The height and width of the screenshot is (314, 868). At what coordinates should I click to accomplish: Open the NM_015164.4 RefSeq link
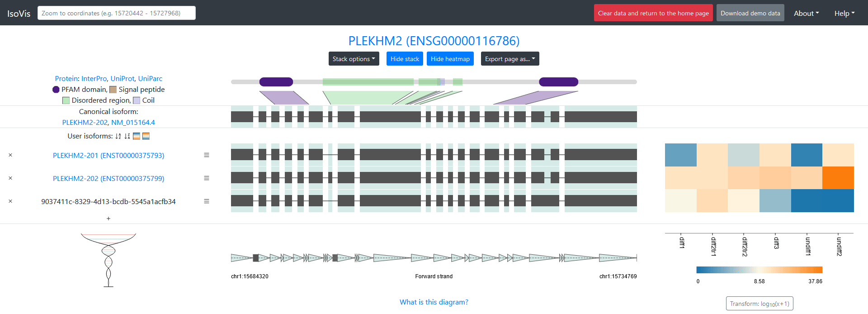(x=133, y=123)
